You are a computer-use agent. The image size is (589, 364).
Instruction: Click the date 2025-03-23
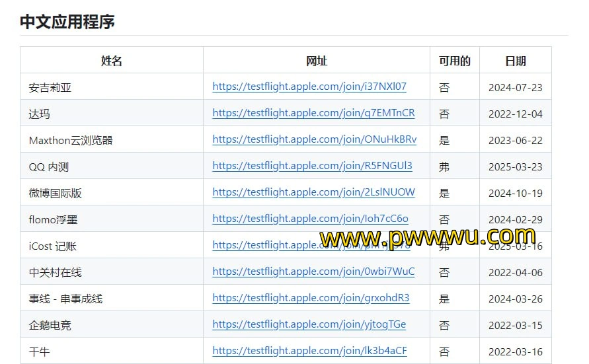[516, 167]
